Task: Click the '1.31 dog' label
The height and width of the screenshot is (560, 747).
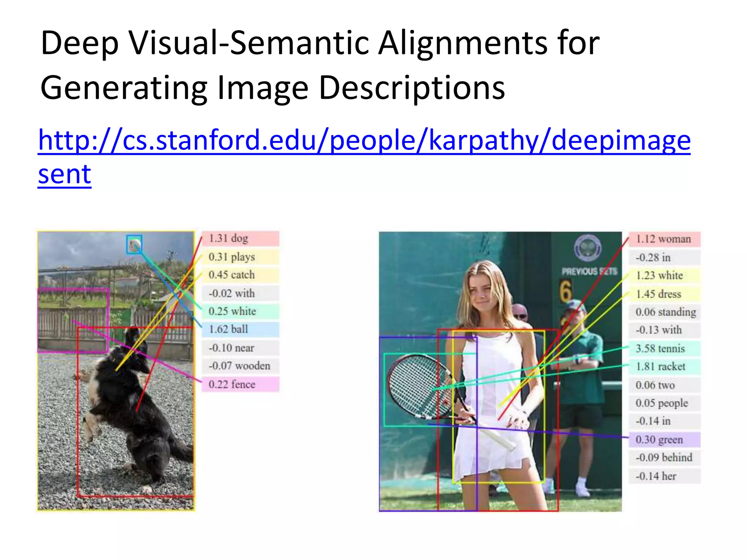Action: [x=241, y=238]
